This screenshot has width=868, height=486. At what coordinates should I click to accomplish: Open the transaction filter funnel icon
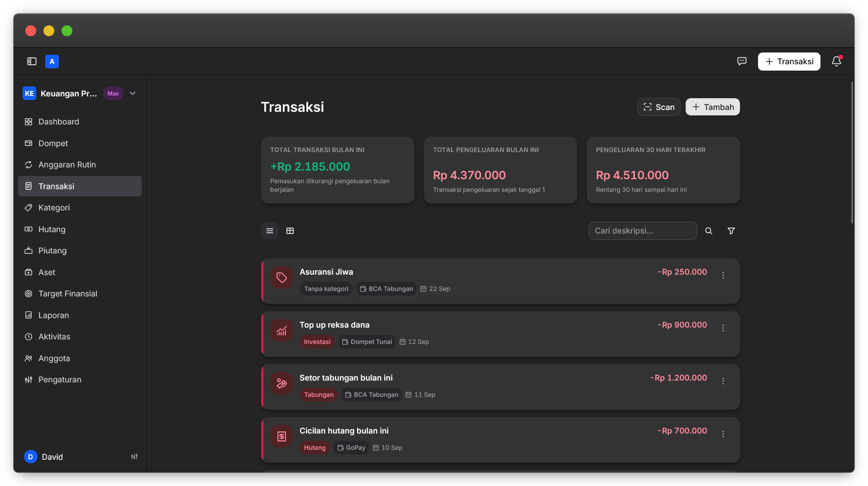point(731,231)
